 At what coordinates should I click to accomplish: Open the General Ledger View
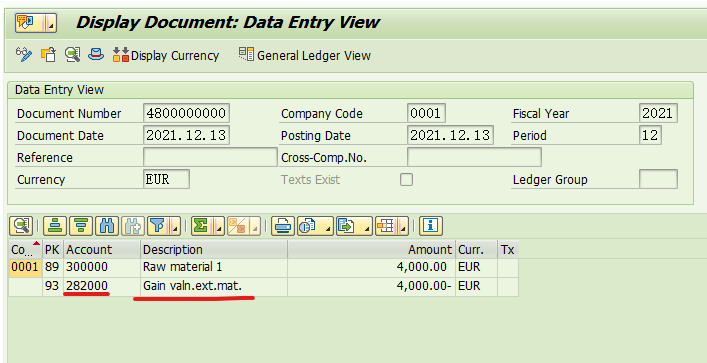tap(305, 55)
